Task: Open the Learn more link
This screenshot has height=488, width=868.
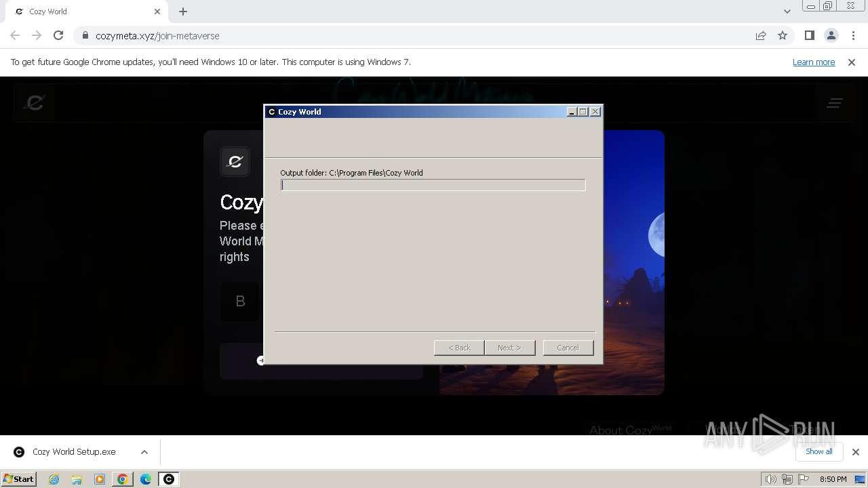Action: (814, 62)
